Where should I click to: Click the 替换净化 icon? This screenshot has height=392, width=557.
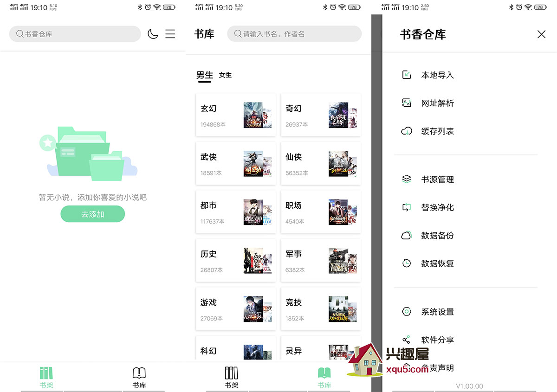coord(407,207)
